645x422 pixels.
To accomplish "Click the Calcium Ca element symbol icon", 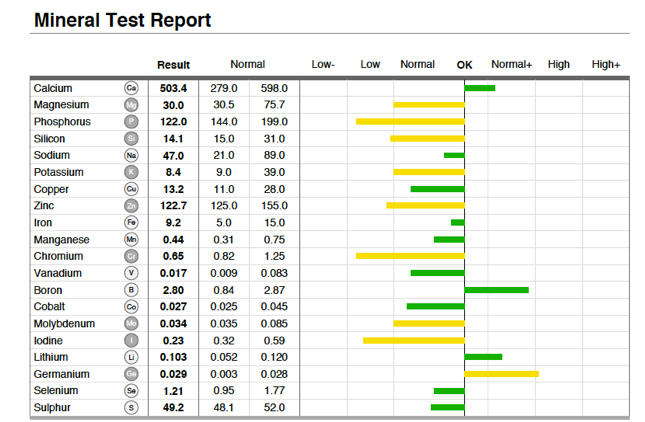I will click(131, 88).
